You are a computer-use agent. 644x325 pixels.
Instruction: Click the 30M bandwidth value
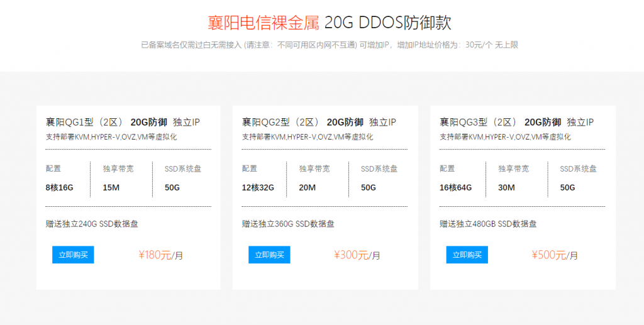(506, 188)
